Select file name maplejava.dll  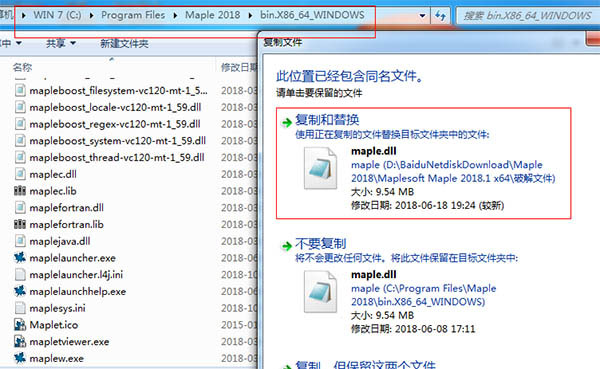click(x=60, y=241)
